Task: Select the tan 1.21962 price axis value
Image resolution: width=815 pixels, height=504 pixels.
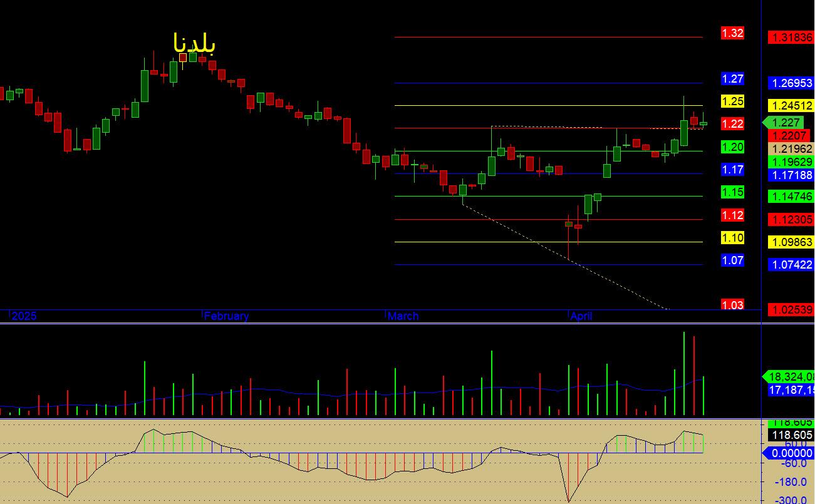Action: coord(791,149)
